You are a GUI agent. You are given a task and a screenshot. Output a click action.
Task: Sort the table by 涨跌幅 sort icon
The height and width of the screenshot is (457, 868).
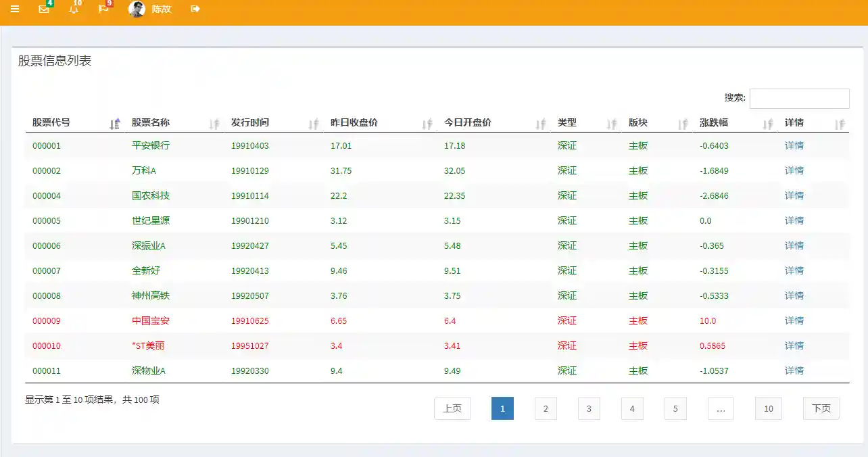767,124
